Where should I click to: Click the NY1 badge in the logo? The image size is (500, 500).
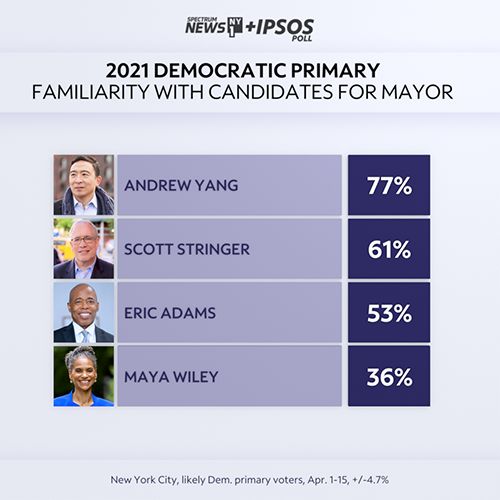(235, 27)
